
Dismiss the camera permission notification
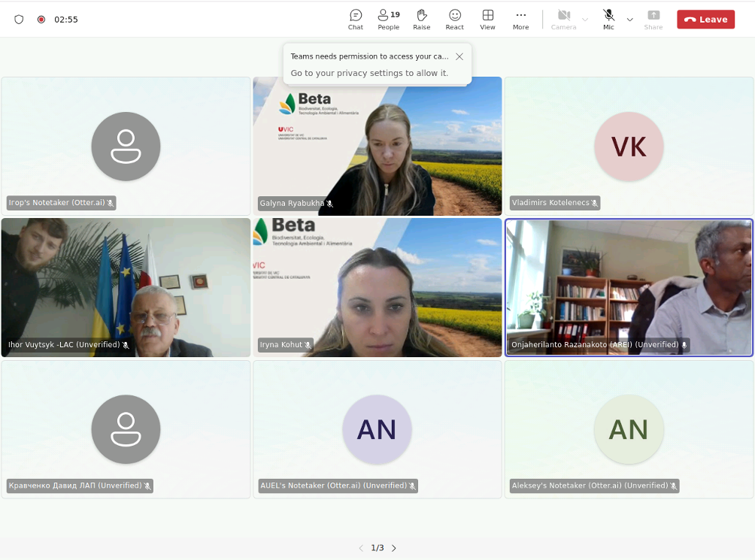[459, 56]
